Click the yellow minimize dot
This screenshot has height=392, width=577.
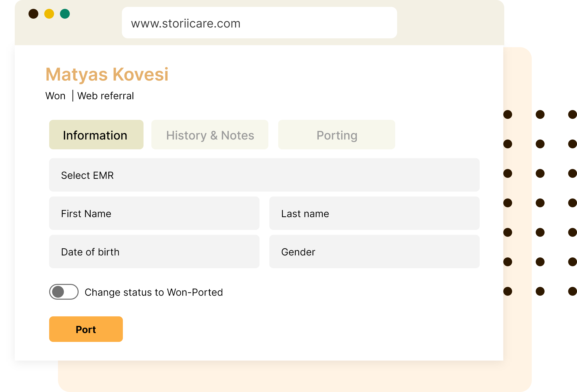point(49,14)
